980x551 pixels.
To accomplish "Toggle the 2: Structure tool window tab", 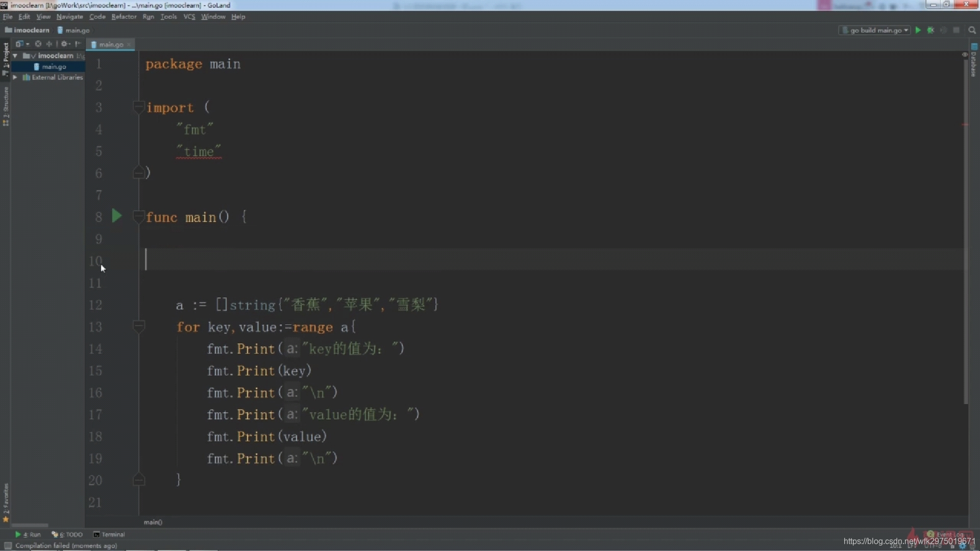I will (x=6, y=106).
